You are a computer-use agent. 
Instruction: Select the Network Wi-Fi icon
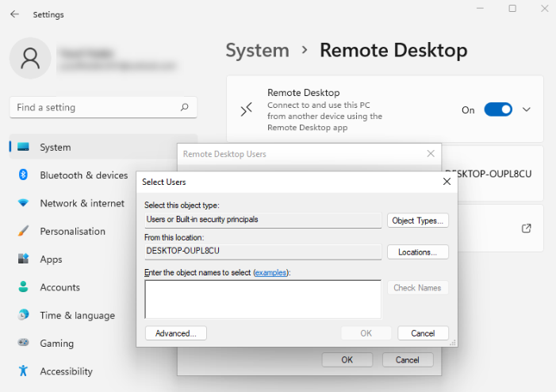24,203
